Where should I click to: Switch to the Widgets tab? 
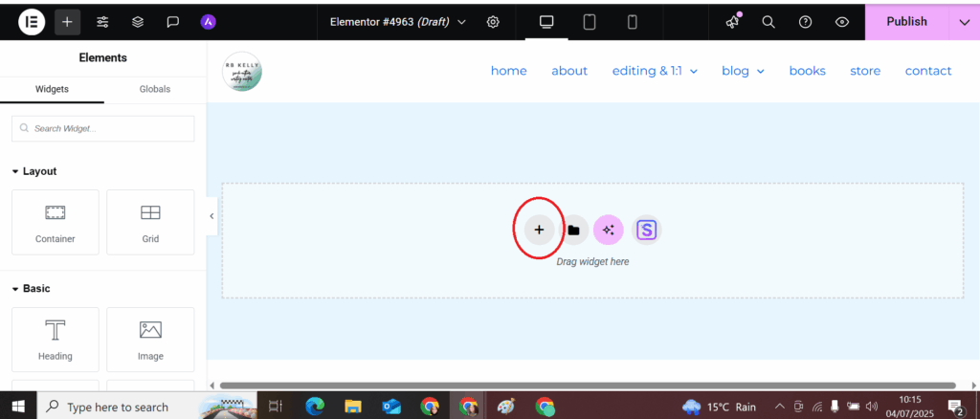(x=52, y=89)
